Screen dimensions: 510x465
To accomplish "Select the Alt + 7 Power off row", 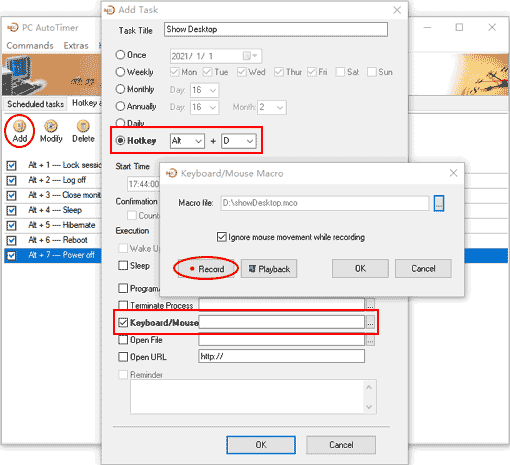I will click(53, 255).
